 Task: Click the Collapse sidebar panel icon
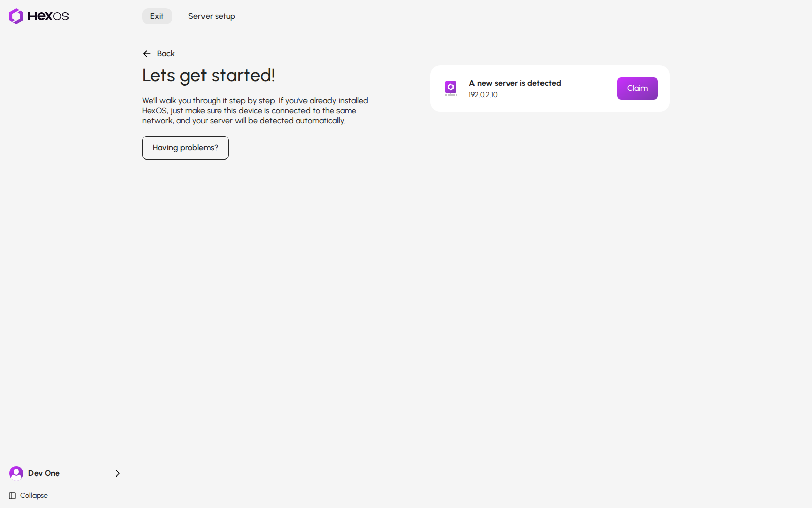point(12,496)
